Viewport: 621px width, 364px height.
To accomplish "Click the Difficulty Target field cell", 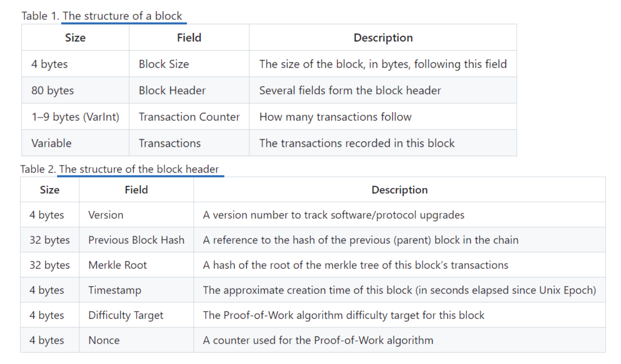I will [136, 315].
